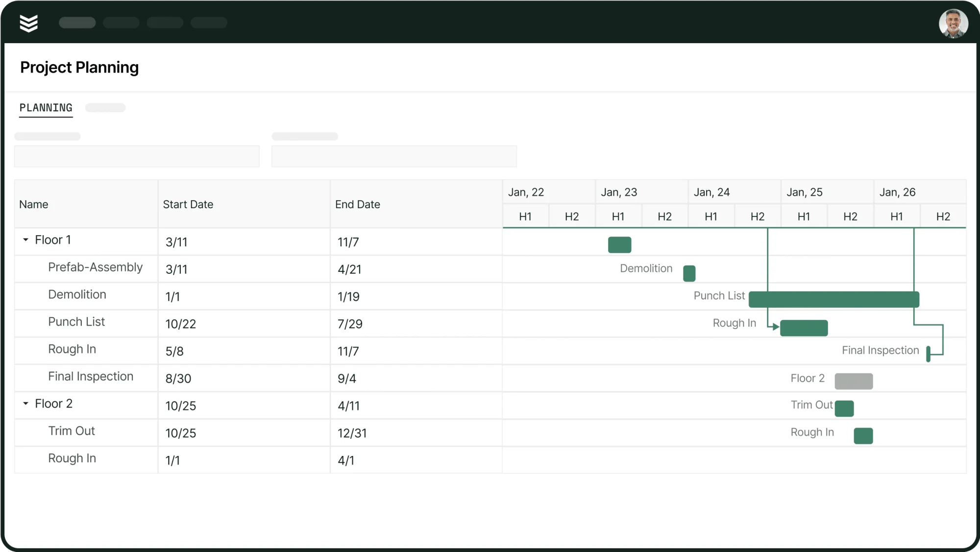
Task: Select the Final Inspection task name
Action: (x=91, y=377)
